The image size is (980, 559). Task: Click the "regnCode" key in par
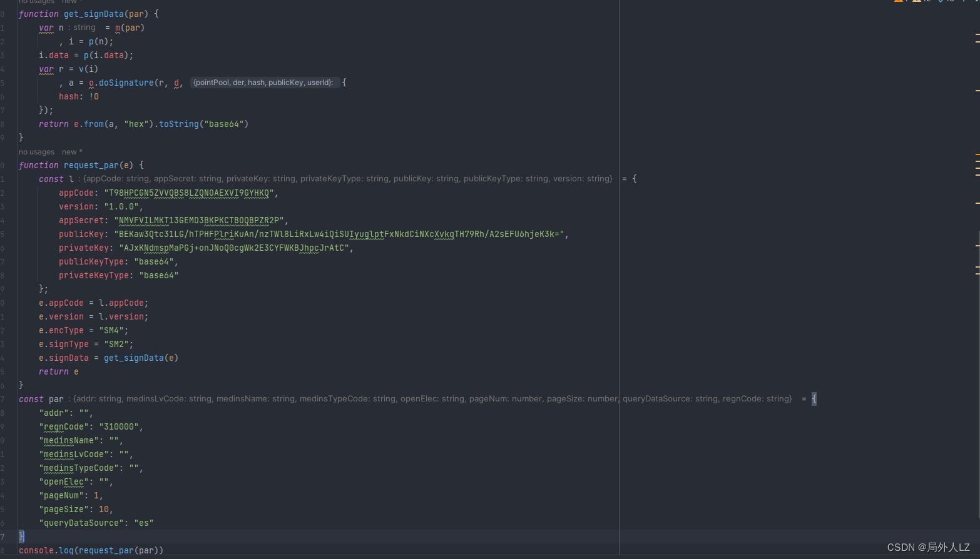[x=64, y=426]
